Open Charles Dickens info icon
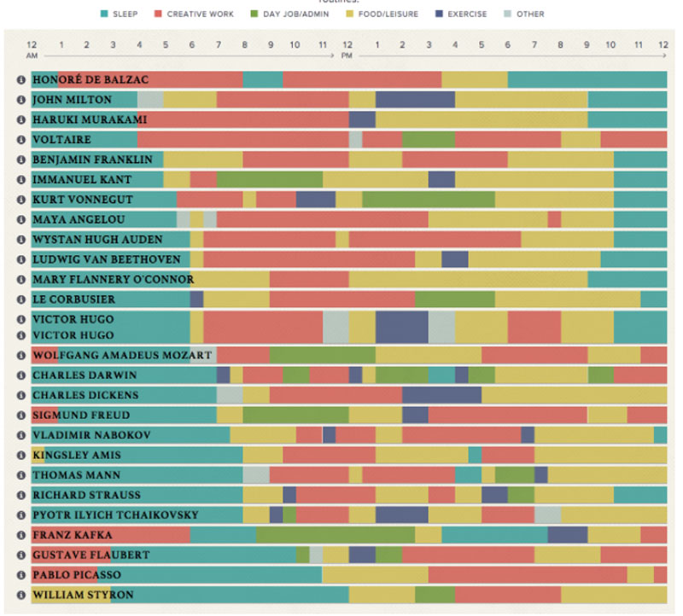This screenshot has height=616, width=683. tap(20, 395)
